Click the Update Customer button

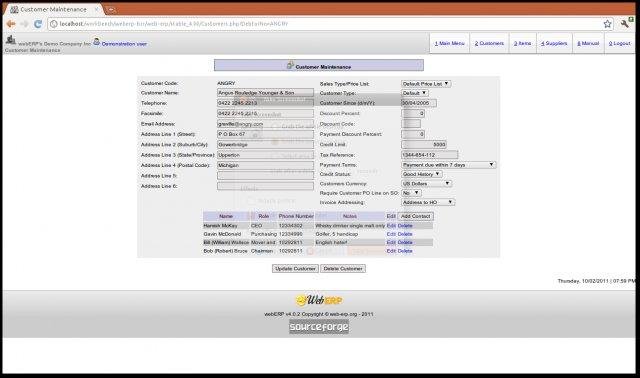tap(295, 269)
